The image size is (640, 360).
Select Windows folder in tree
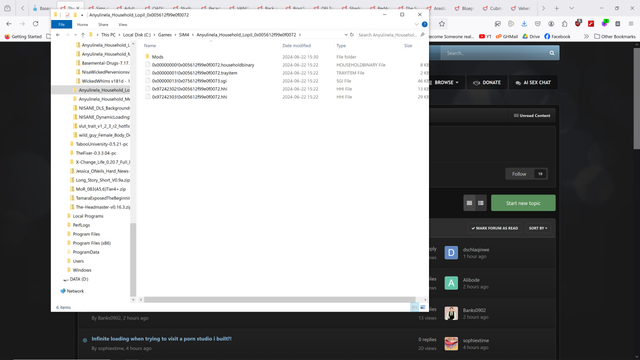pos(82,270)
